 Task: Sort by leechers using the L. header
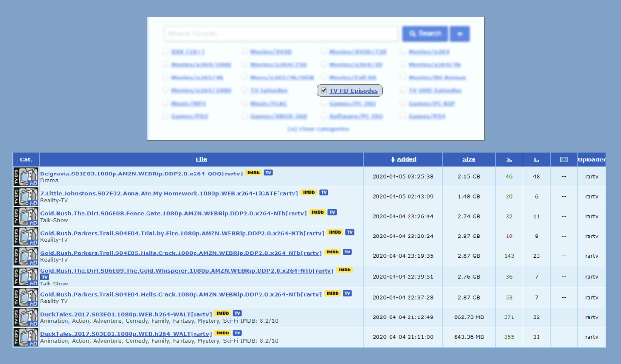537,159
